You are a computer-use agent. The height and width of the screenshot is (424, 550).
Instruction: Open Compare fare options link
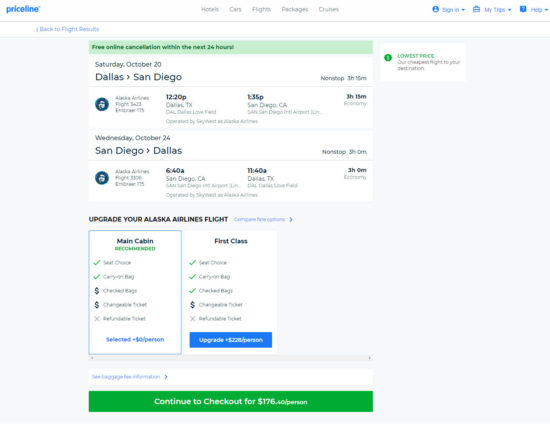(259, 220)
